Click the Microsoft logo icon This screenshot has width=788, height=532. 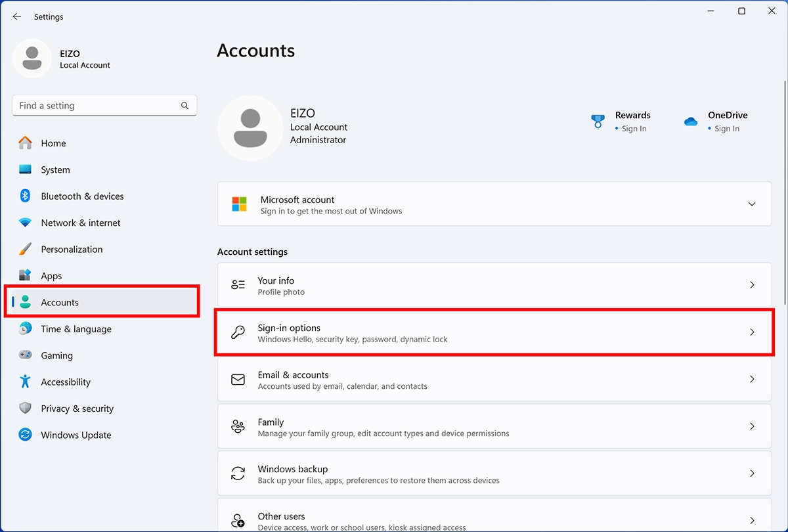tap(239, 204)
